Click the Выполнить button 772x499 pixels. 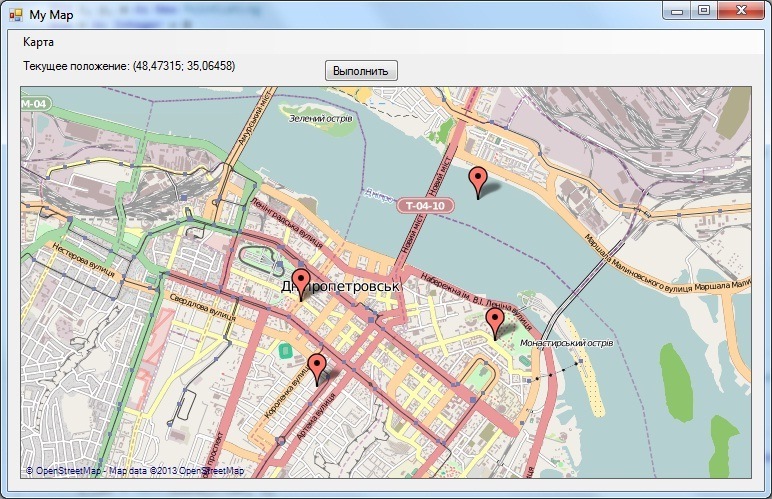[361, 71]
